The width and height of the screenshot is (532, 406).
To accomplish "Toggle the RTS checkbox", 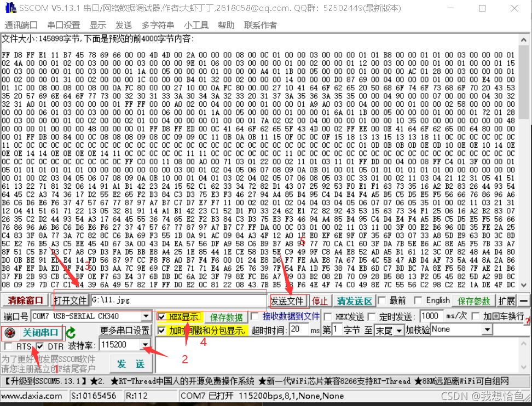I will pos(8,346).
